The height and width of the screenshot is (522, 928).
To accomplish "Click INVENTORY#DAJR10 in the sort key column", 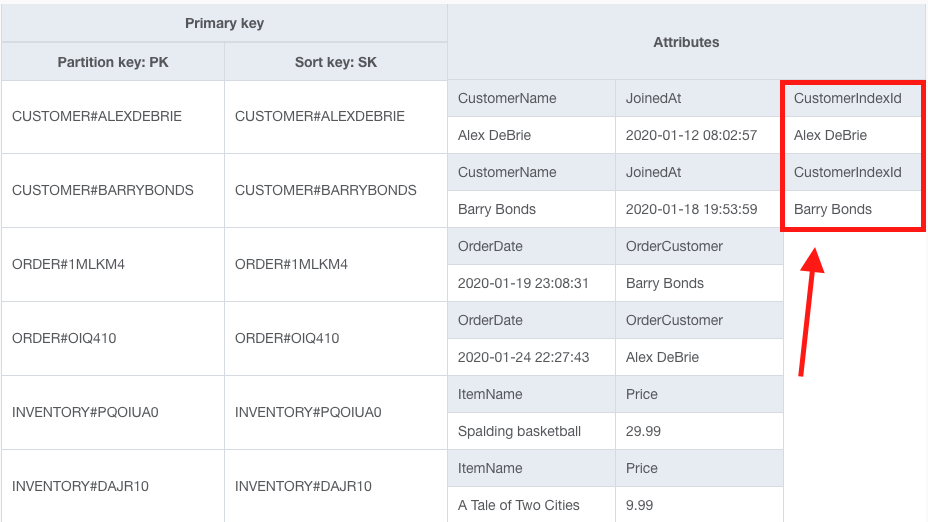I will tap(303, 486).
